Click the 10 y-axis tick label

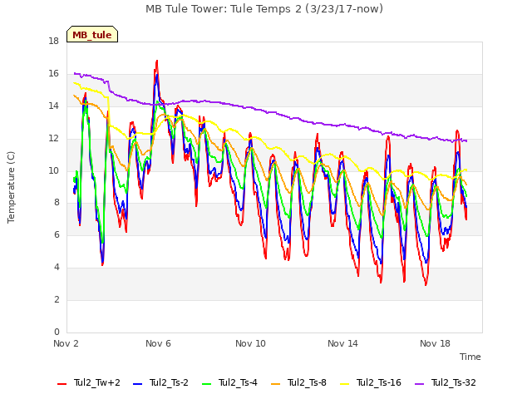pos(53,170)
